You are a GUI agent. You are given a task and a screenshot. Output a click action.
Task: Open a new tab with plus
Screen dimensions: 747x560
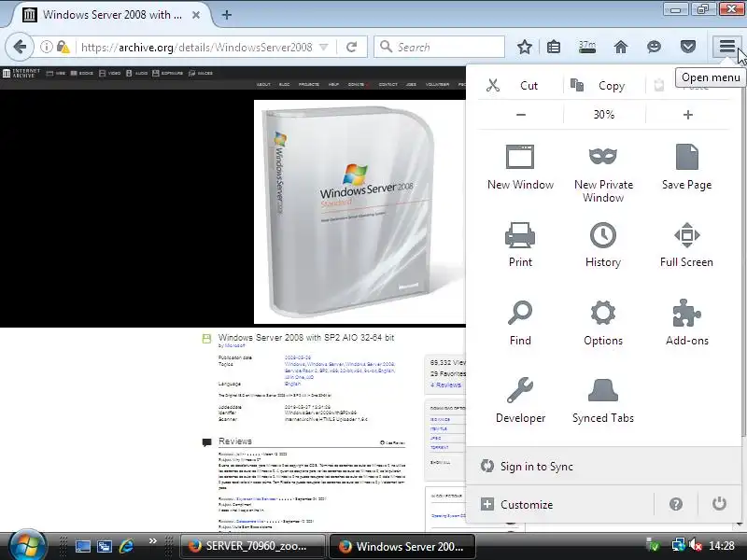(x=227, y=15)
